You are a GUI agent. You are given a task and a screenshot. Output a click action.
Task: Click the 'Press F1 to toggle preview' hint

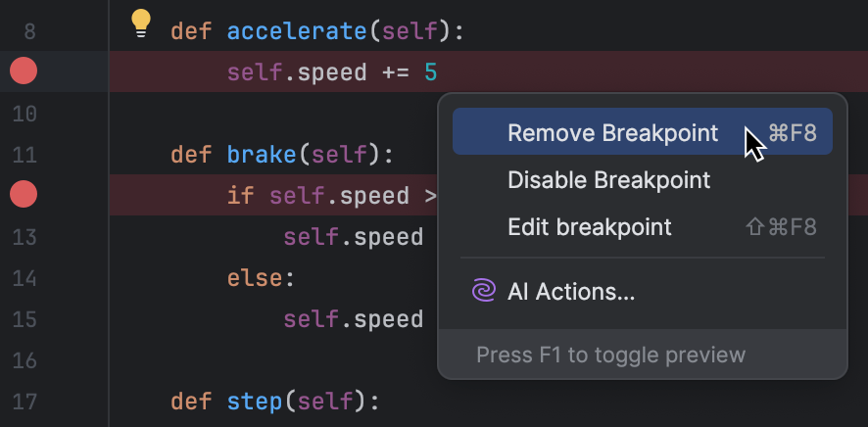point(610,355)
